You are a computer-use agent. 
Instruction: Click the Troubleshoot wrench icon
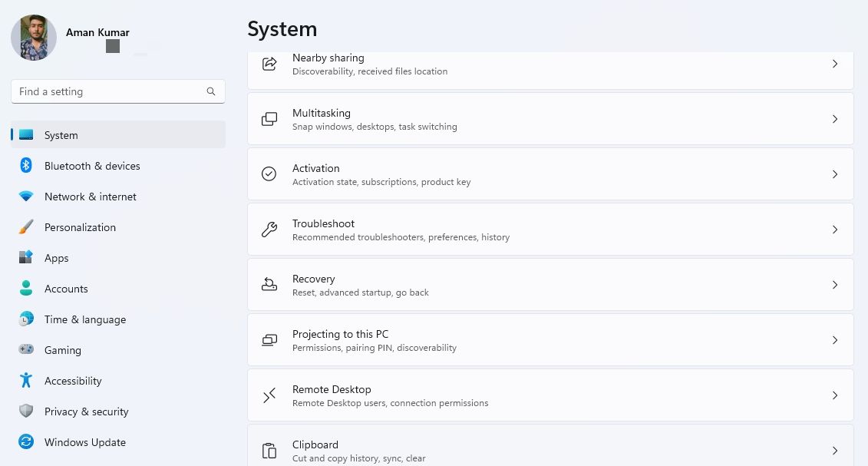(x=269, y=230)
